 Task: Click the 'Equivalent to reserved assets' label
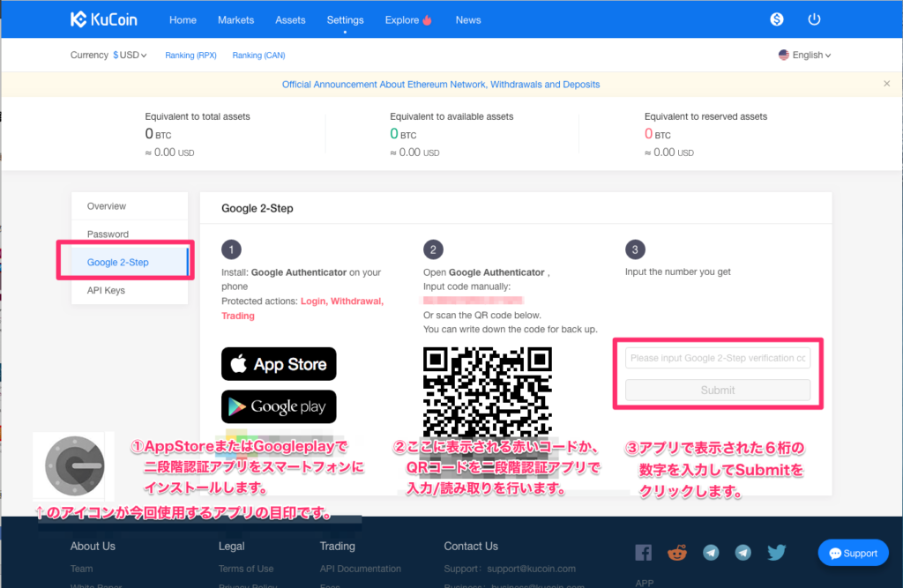pyautogui.click(x=705, y=116)
